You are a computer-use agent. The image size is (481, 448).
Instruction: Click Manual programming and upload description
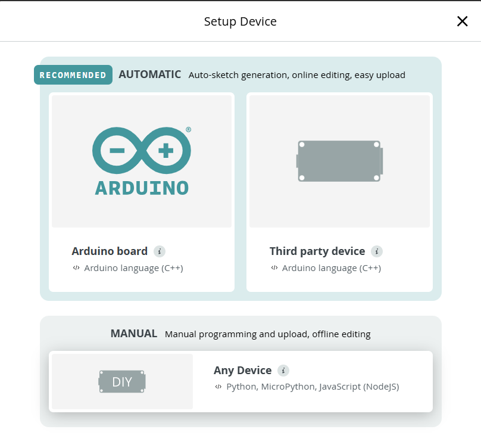tap(267, 334)
